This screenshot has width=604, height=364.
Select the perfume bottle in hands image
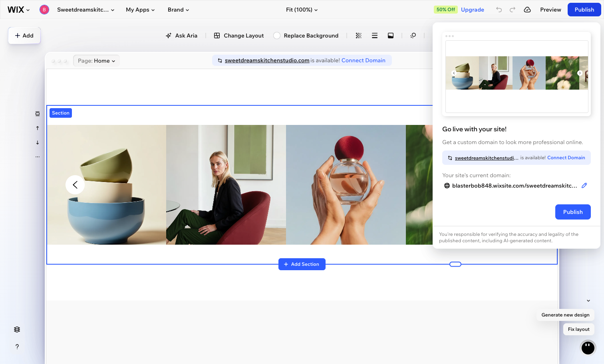(346, 185)
